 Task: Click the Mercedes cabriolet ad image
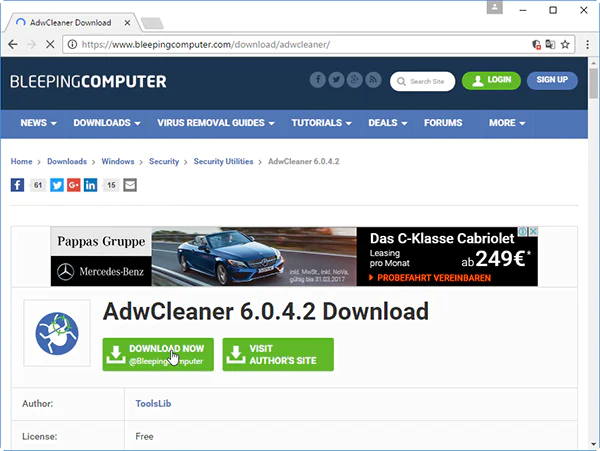pos(254,256)
